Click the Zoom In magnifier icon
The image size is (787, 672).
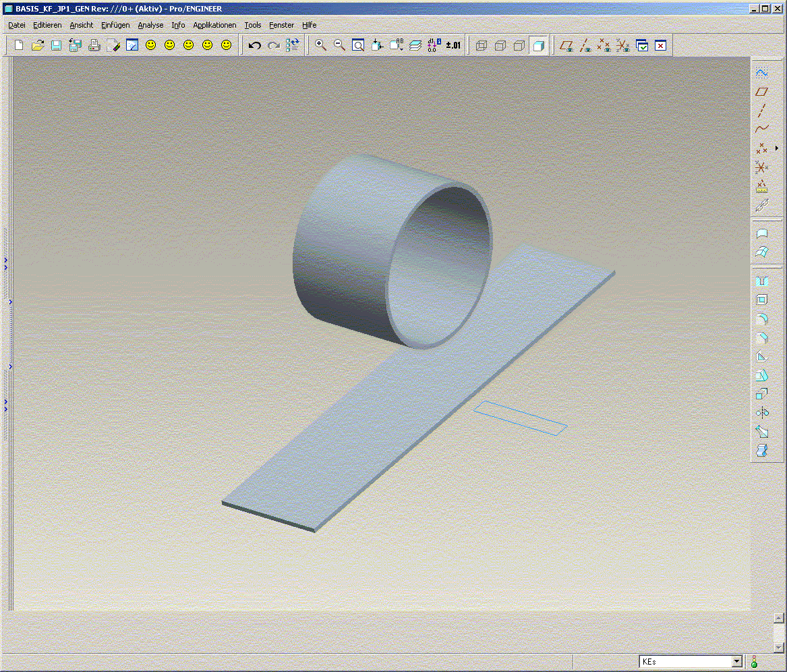[x=321, y=45]
